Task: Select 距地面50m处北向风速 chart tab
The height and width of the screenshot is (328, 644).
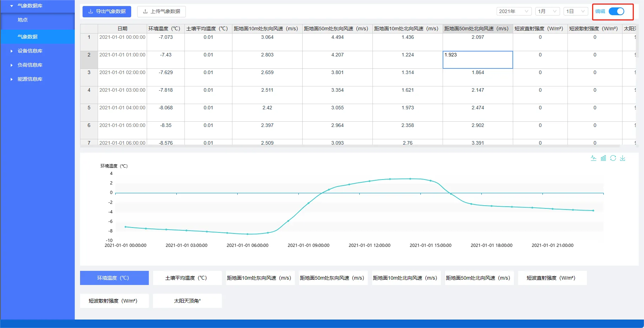Action: (479, 278)
